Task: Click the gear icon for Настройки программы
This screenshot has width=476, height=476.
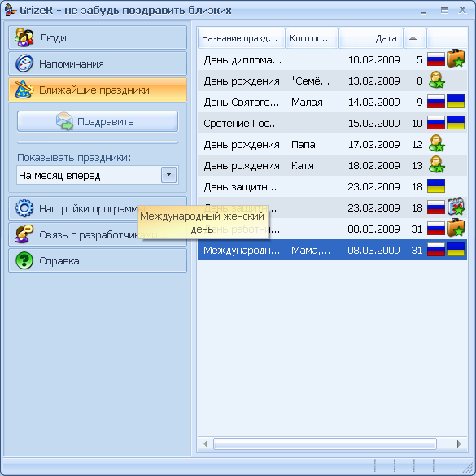Action: pos(24,208)
